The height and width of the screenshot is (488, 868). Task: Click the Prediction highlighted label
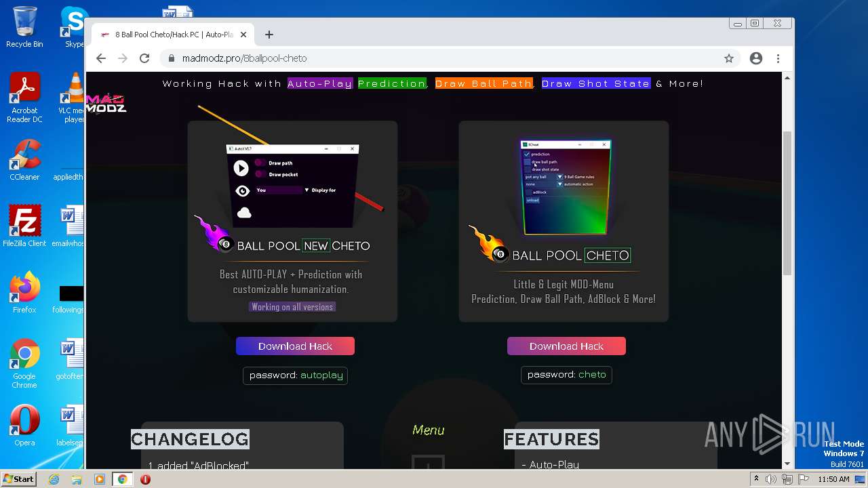coord(392,83)
